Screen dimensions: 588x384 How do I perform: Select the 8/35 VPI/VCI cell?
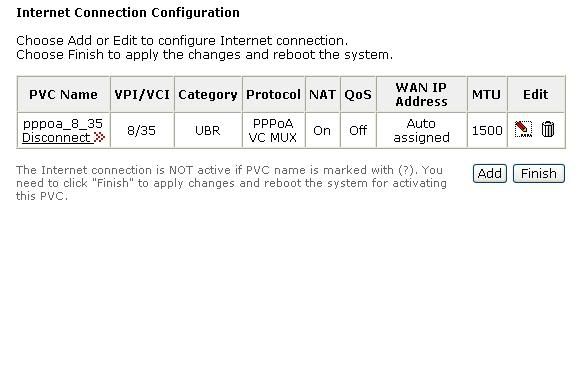click(142, 130)
